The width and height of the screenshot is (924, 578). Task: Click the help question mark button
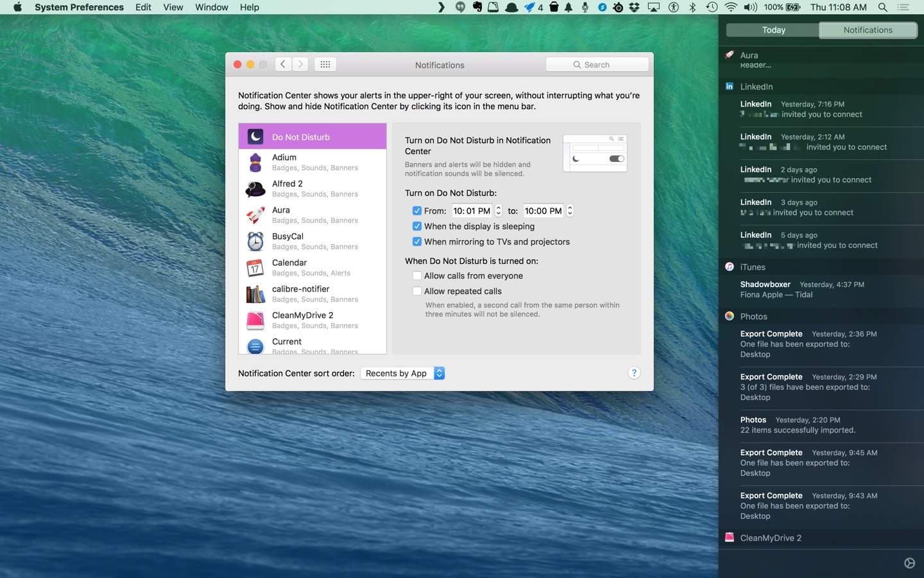tap(633, 373)
